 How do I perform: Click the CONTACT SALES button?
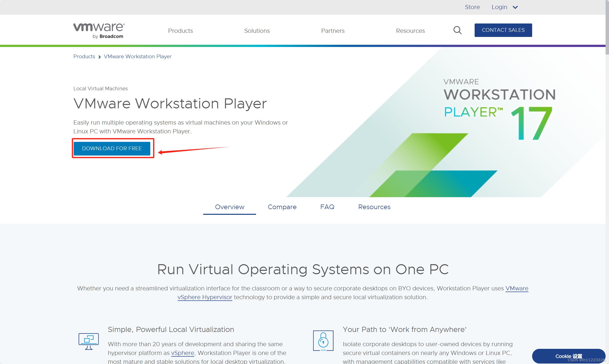(x=503, y=30)
